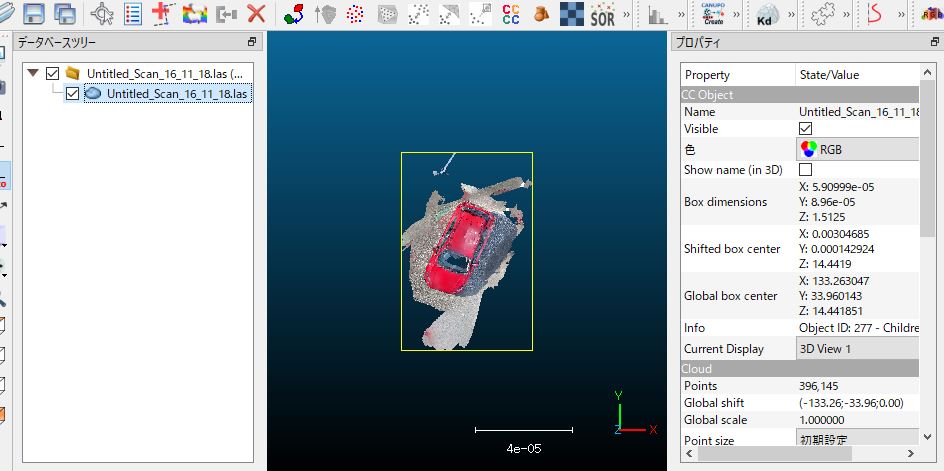The image size is (944, 471).
Task: Click the Save floppy disk icon
Action: [x=33, y=14]
